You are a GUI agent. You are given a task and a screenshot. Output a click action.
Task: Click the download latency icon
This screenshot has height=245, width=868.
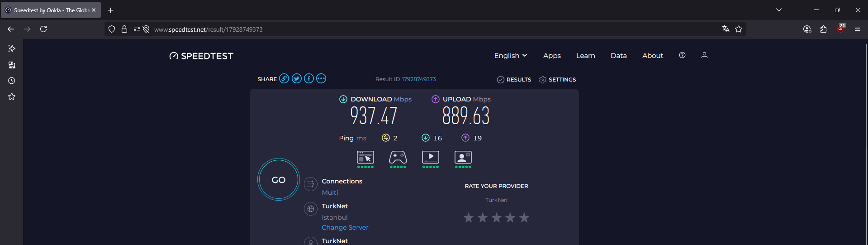pos(426,138)
